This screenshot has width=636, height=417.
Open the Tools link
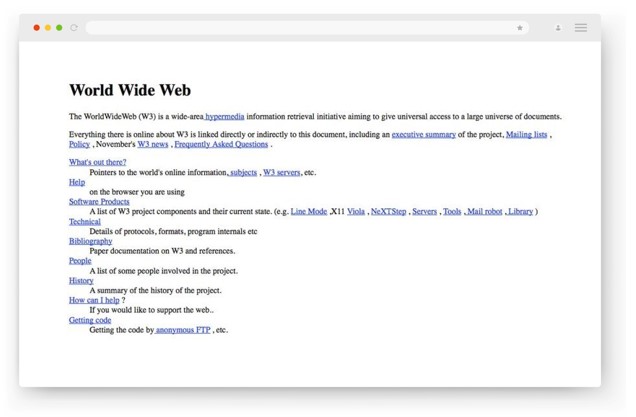pos(452,211)
